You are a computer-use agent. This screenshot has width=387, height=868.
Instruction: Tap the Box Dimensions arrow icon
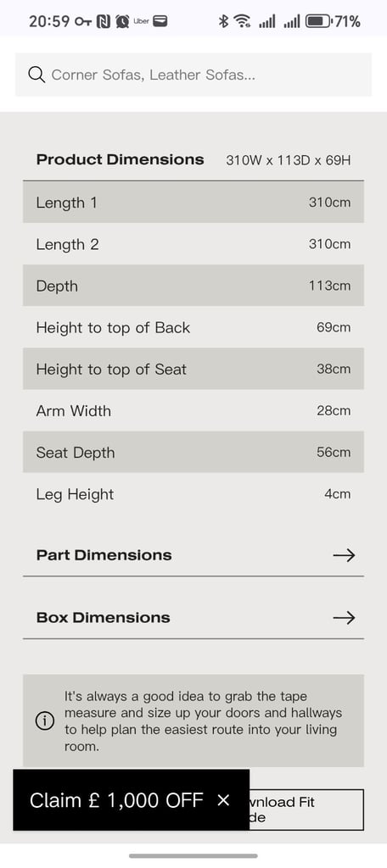(344, 618)
